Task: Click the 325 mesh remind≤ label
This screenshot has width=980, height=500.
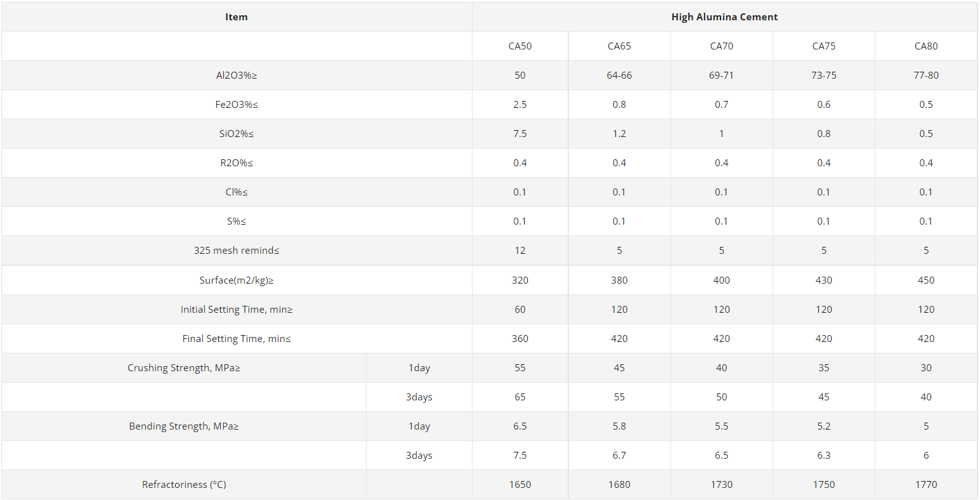Action: point(237,251)
